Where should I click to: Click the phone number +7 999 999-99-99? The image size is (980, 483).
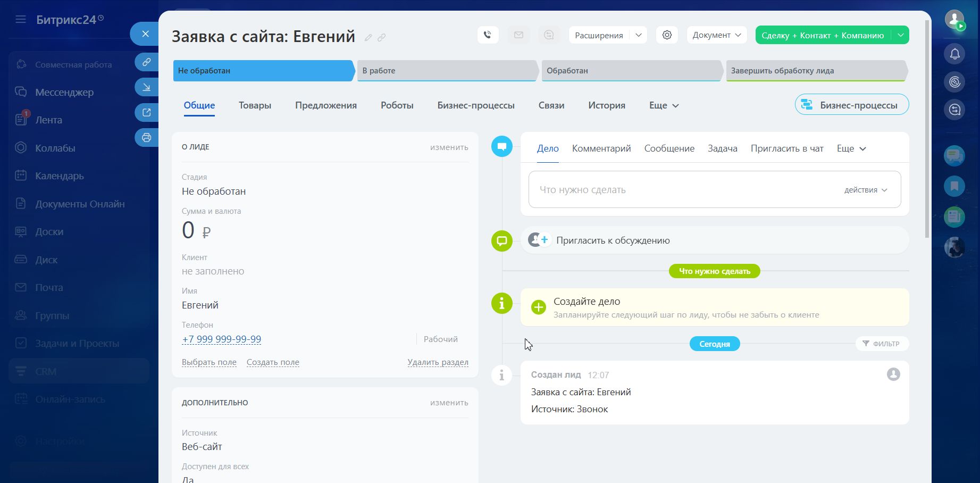point(221,339)
